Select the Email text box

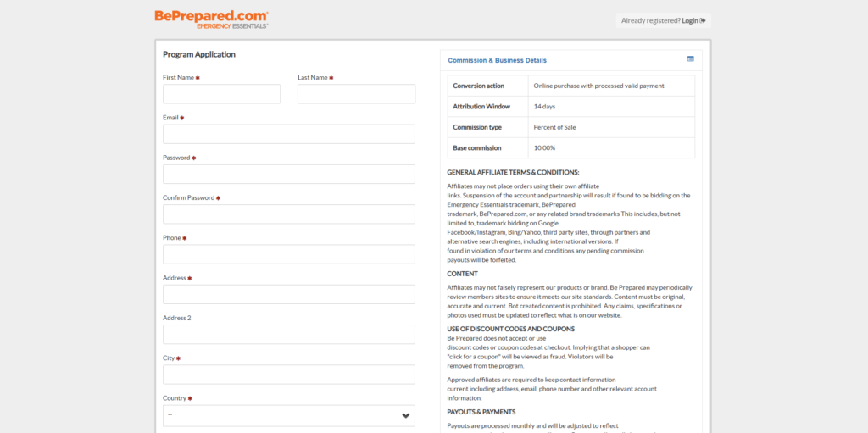(x=288, y=134)
